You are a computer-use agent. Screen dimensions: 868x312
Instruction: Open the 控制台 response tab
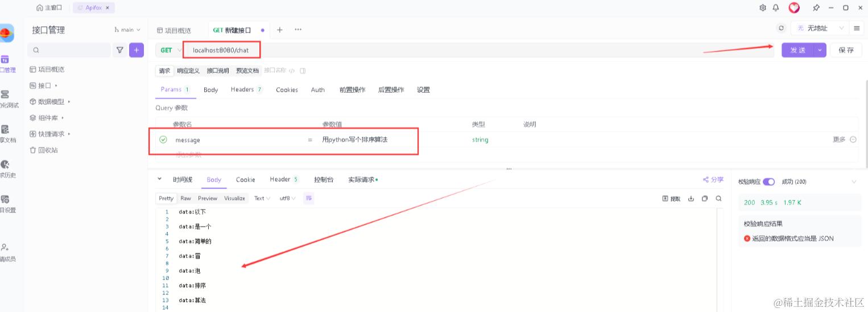click(323, 179)
